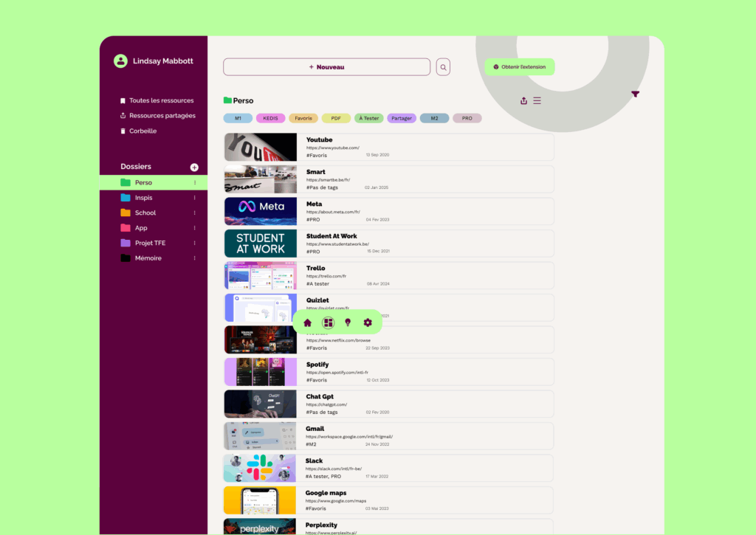
Task: Click the magnifying glass search button
Action: coord(443,67)
